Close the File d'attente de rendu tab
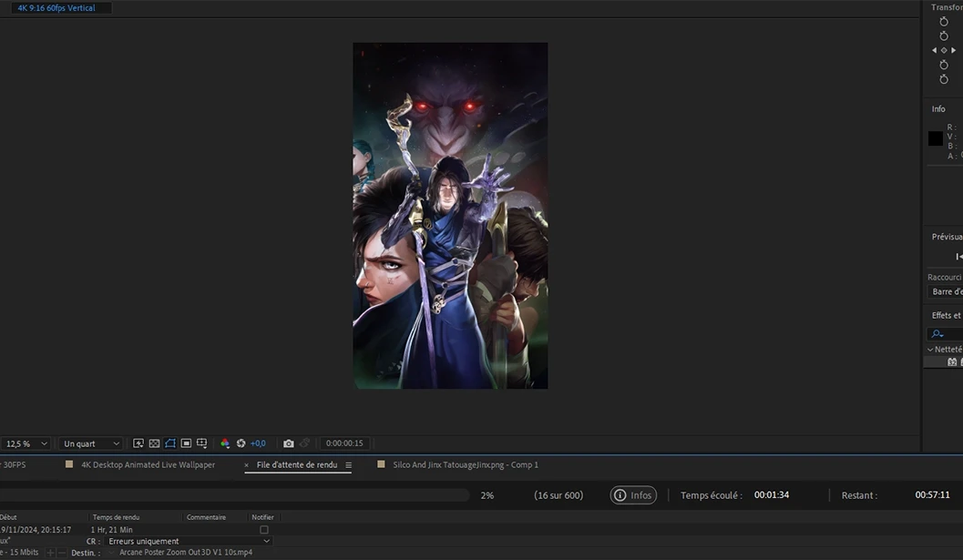Viewport: 963px width, 560px height. [x=246, y=465]
